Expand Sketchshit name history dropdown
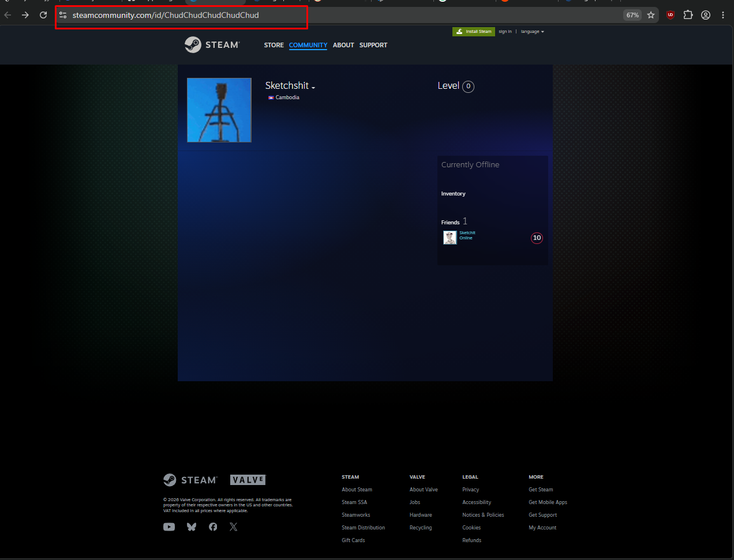The width and height of the screenshot is (734, 560). tap(313, 88)
